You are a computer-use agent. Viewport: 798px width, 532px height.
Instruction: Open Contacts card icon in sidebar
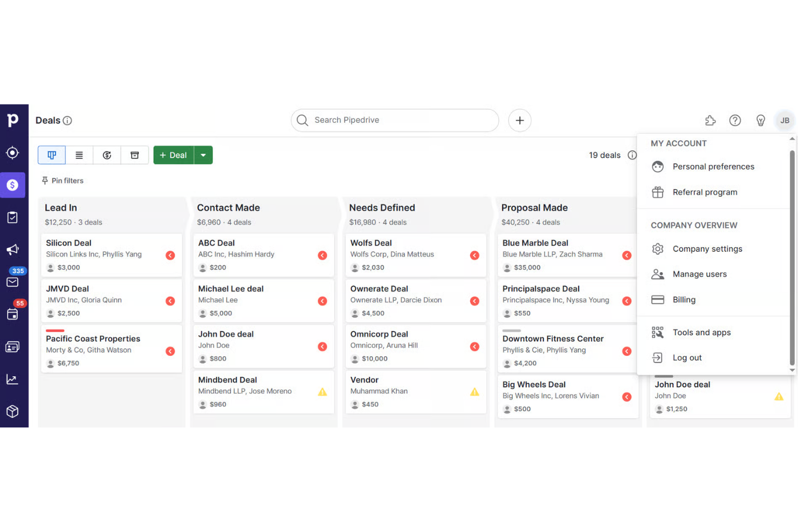coord(12,347)
